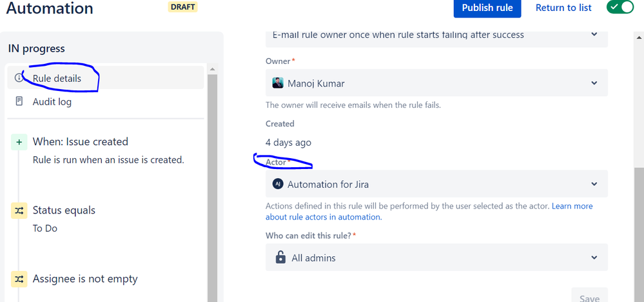
Task: Click the Status equals condition shuffle icon
Action: 19,210
